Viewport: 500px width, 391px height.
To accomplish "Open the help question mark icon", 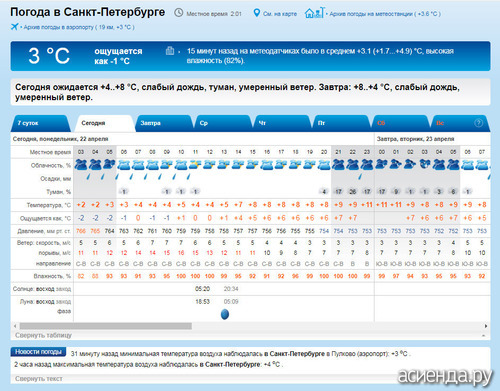I will coord(478,123).
